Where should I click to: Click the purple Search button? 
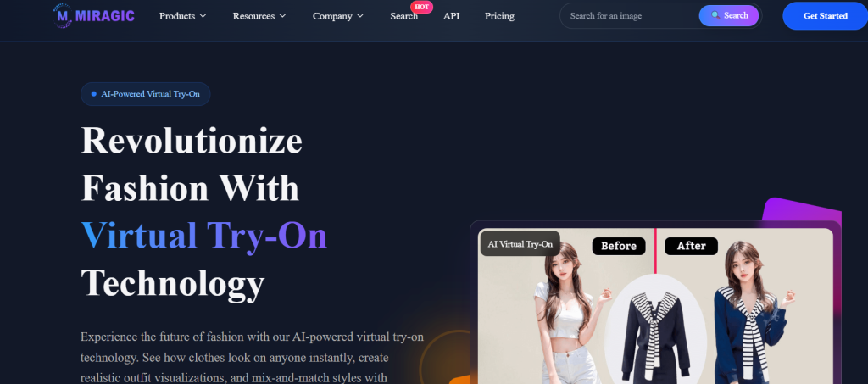(x=728, y=15)
